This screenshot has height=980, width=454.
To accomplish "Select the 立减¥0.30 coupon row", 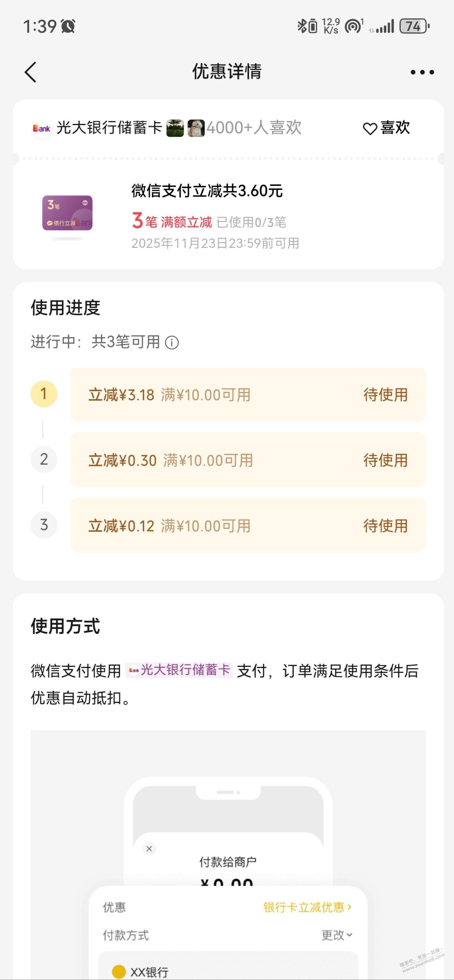I will (x=248, y=460).
